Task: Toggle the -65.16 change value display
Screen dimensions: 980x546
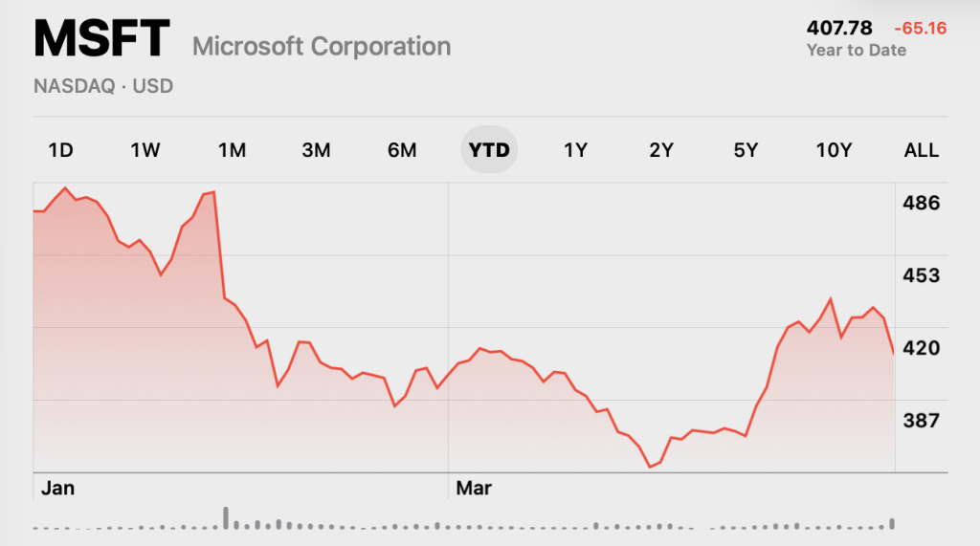Action: click(x=920, y=28)
